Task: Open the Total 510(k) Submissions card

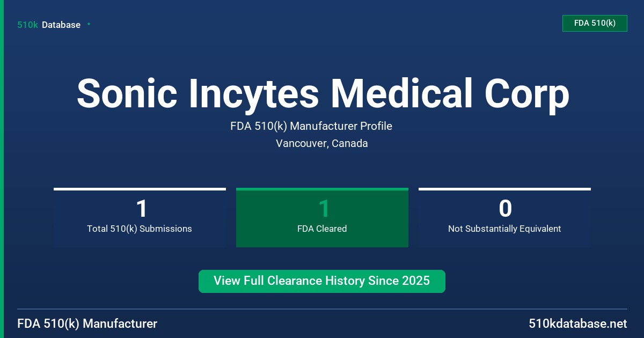Action: pyautogui.click(x=140, y=218)
